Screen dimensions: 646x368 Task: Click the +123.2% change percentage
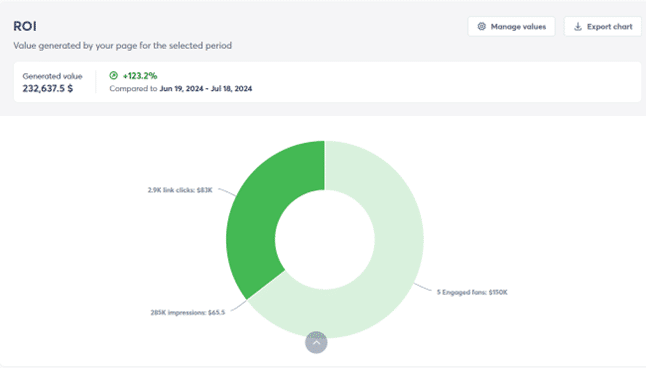point(140,76)
